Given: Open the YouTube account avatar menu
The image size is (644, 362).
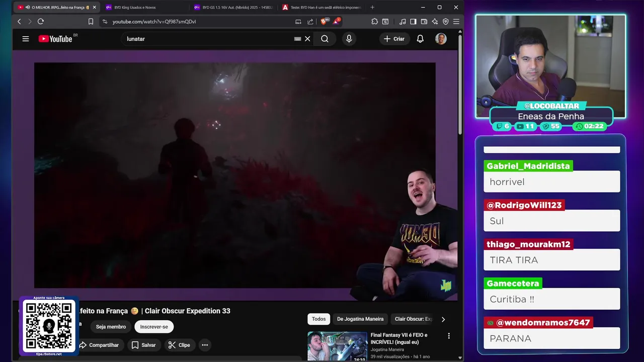Looking at the screenshot, I should pos(441,39).
